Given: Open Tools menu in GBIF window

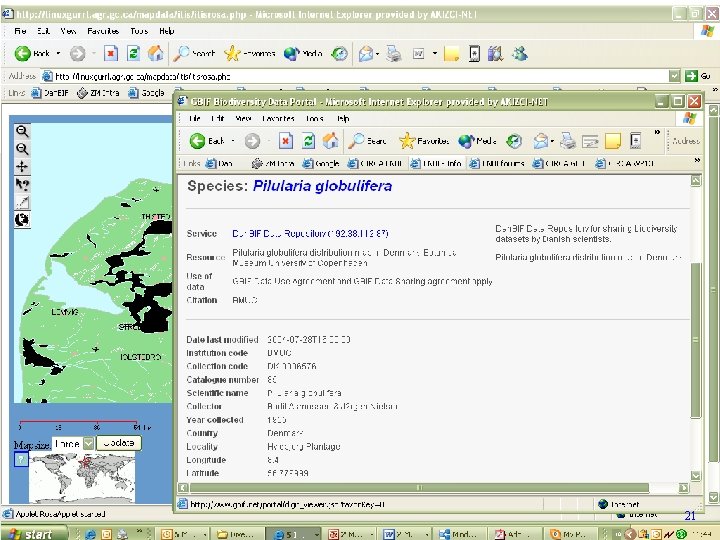Looking at the screenshot, I should (x=315, y=118).
